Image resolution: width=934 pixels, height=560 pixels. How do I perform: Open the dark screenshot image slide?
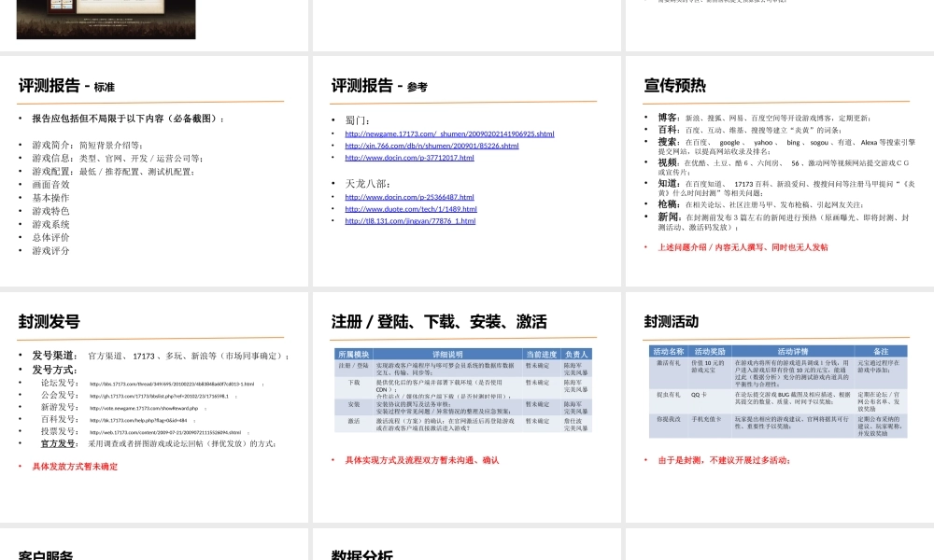point(106,19)
